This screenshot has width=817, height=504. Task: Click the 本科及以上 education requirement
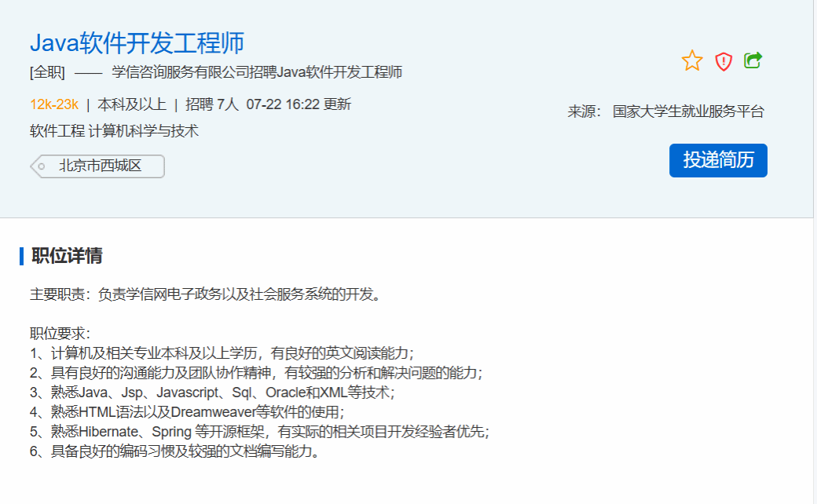pos(132,104)
